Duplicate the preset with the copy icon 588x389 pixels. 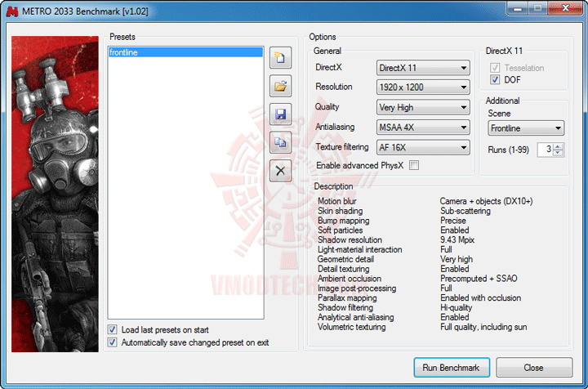pyautogui.click(x=280, y=142)
